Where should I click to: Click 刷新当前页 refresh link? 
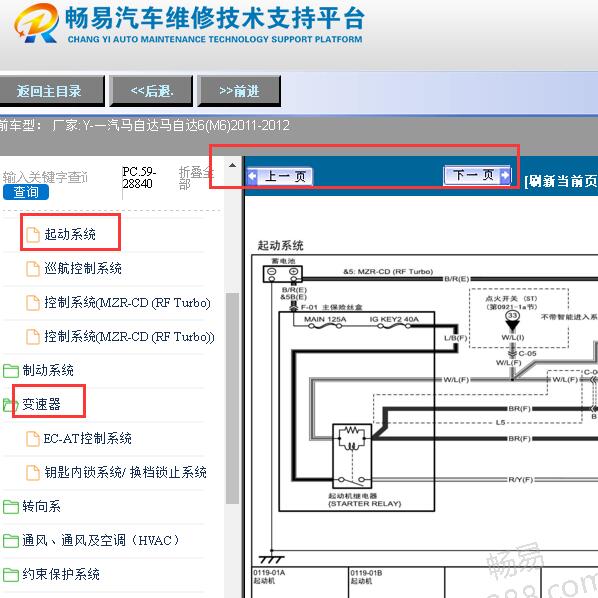click(561, 181)
